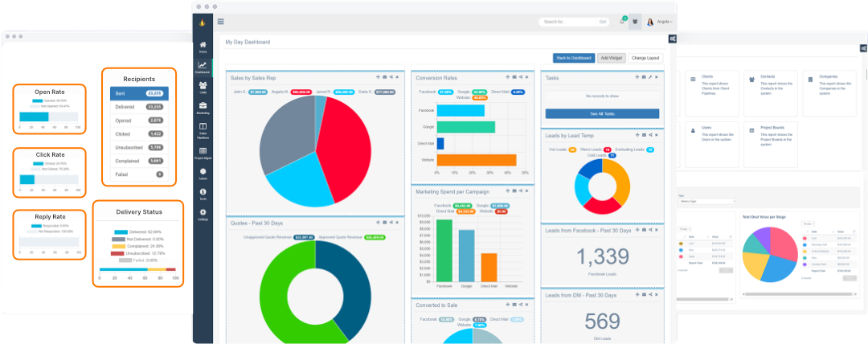Open Shows dropdown above Total Deal Value table
This screenshot has width=868, height=344.
(809, 223)
